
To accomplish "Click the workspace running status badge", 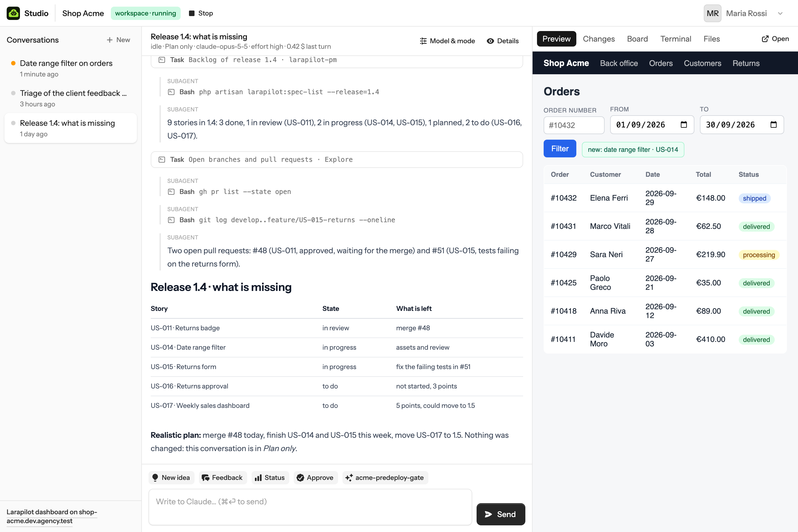I will [145, 13].
